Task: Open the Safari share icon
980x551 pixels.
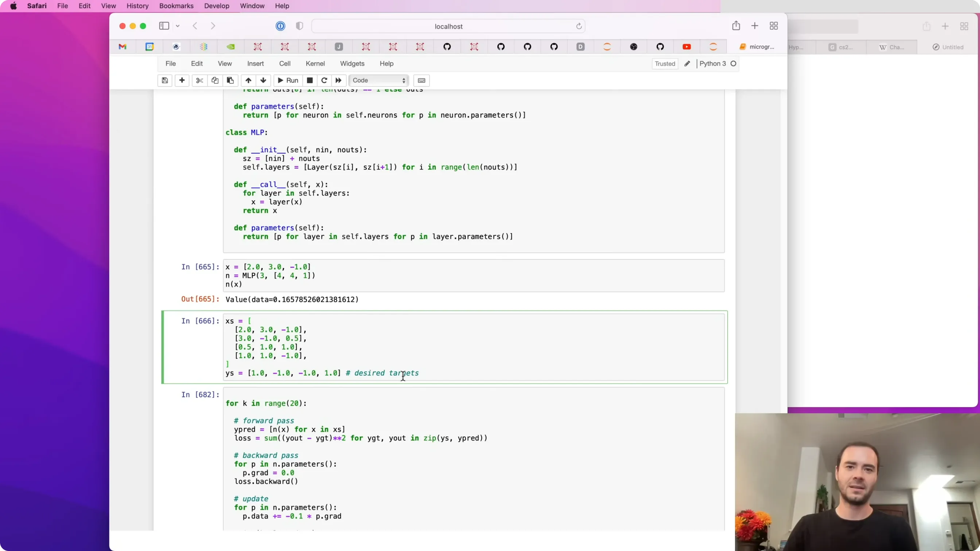Action: [x=736, y=26]
